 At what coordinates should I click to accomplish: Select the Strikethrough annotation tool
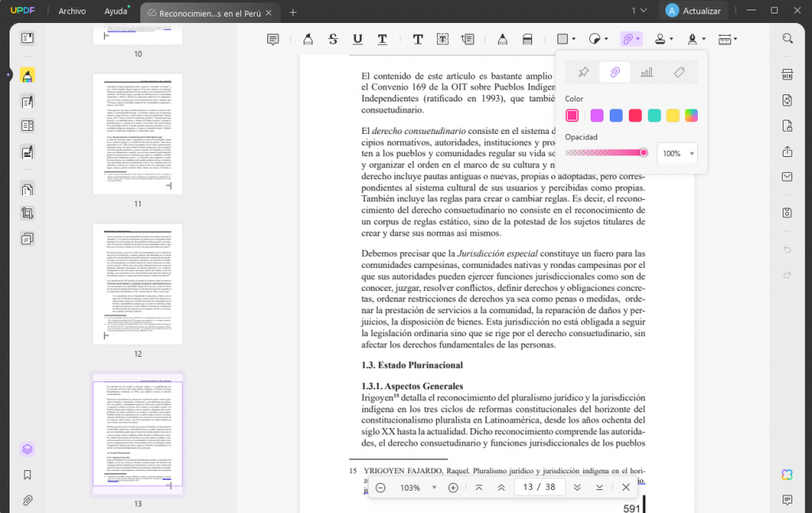pos(332,38)
